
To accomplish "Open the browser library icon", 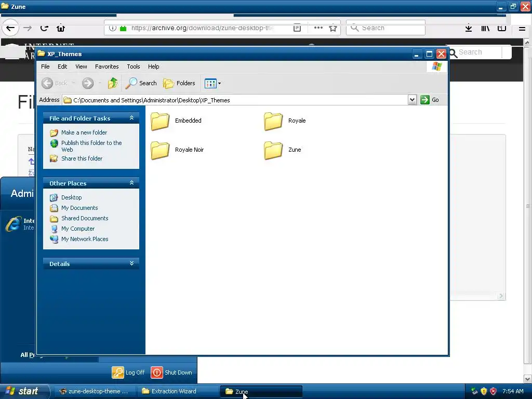I will pos(485,28).
